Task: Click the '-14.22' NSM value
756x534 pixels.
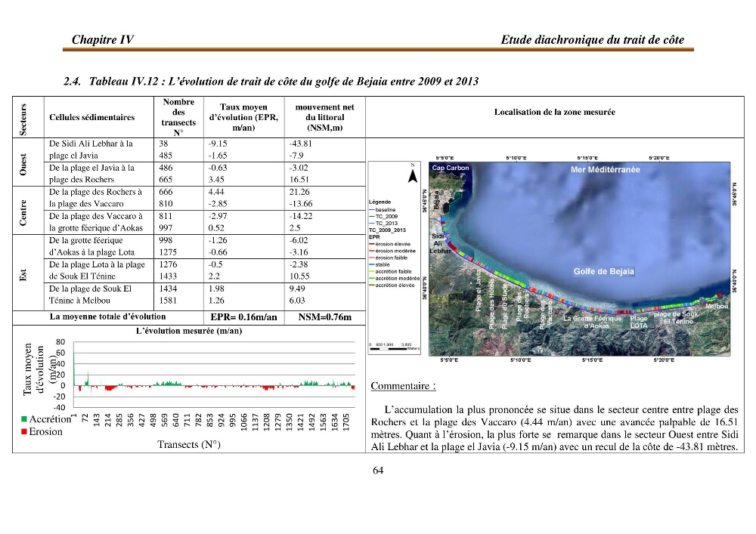Action: point(300,216)
